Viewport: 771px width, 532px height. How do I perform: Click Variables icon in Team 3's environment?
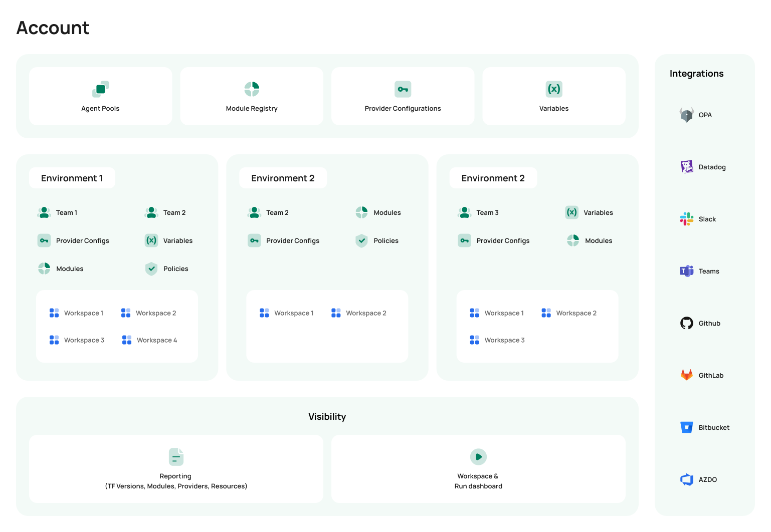[572, 212]
